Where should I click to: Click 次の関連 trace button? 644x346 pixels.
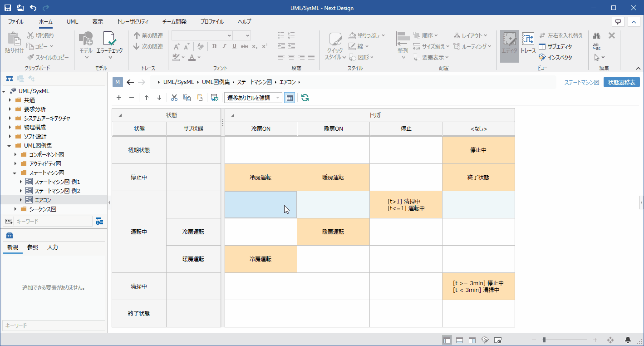coord(148,46)
